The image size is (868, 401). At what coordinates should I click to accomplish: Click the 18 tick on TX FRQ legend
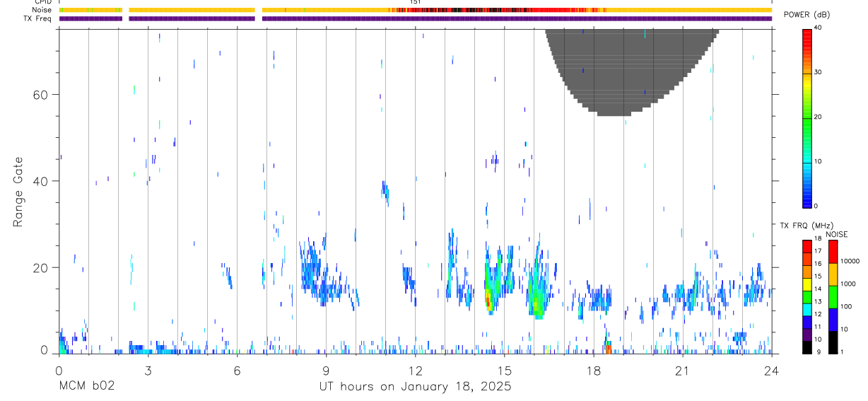tap(818, 238)
